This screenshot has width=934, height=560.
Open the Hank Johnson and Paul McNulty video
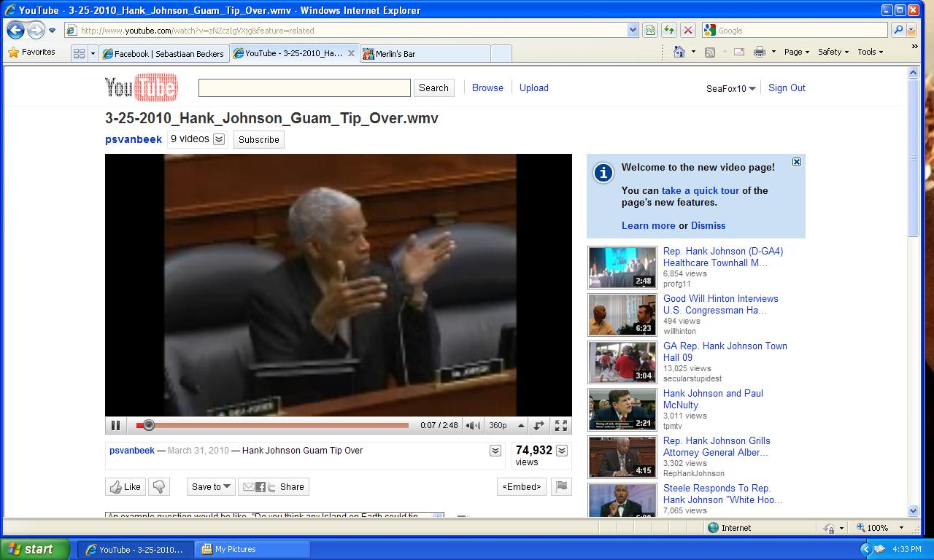click(x=713, y=399)
